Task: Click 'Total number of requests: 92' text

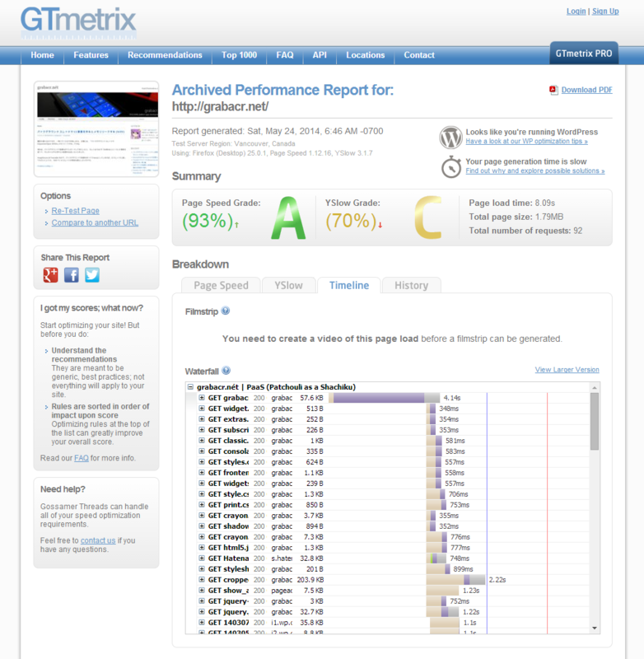Action: click(525, 231)
